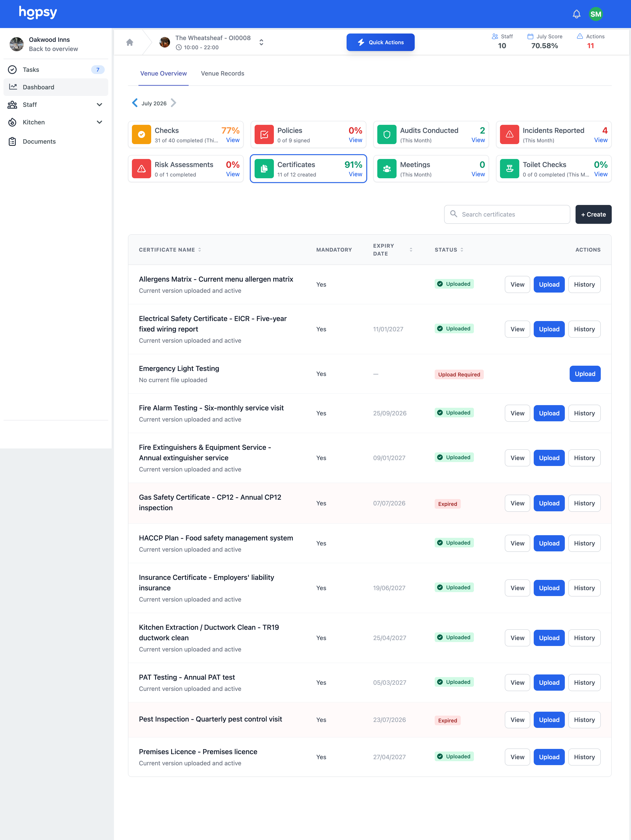View the Allergens Matrix certificate
Image resolution: width=631 pixels, height=840 pixels.
tap(518, 284)
